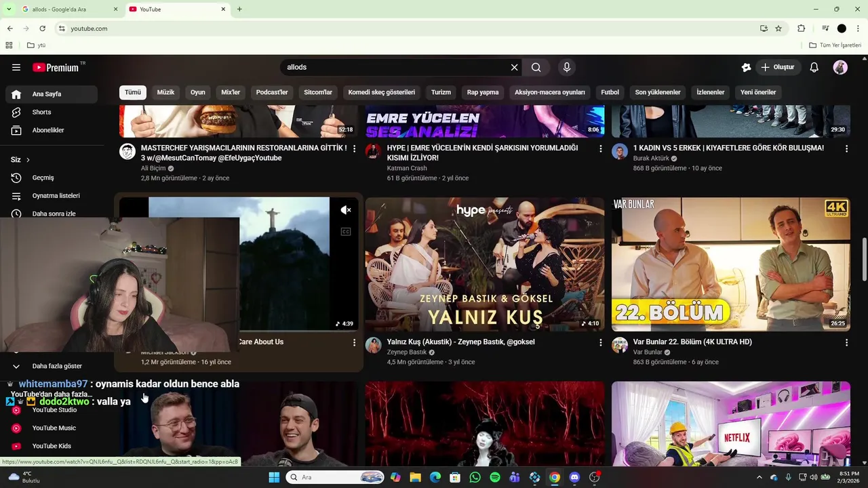Select the Sitcom'lar filter chip
The height and width of the screenshot is (488, 868).
point(318,92)
